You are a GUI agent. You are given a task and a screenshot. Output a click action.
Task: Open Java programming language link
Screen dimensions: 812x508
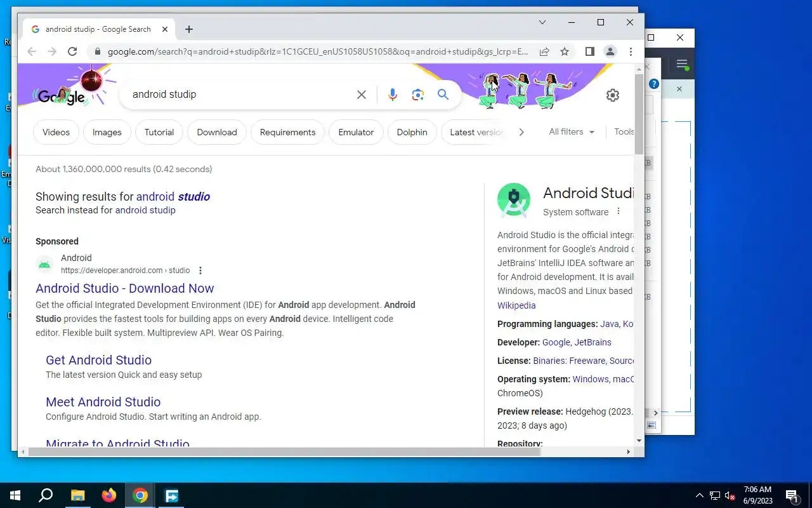click(x=609, y=324)
